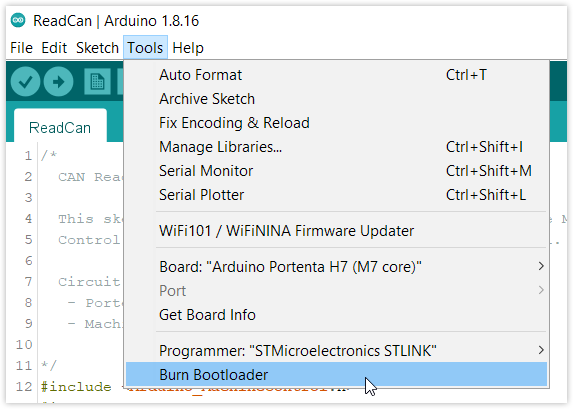
Task: Click the #include directive on line 12
Action: pyautogui.click(x=76, y=387)
